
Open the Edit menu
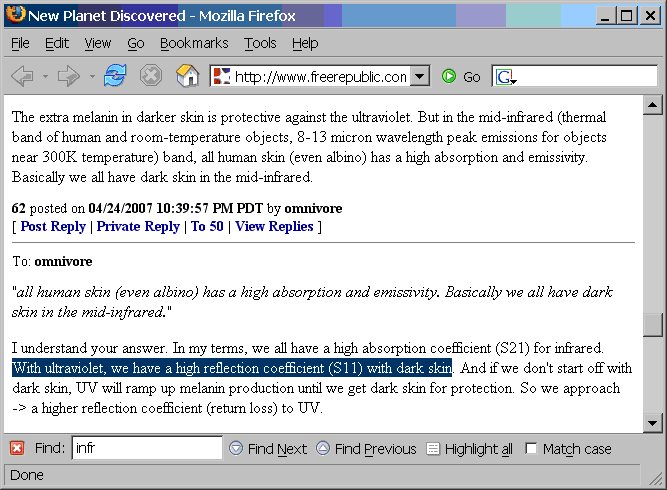(x=57, y=43)
